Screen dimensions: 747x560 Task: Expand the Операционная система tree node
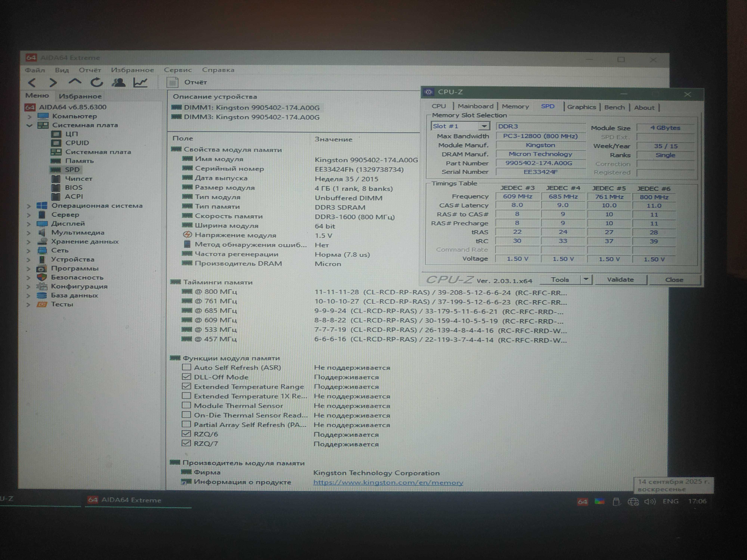click(x=29, y=206)
